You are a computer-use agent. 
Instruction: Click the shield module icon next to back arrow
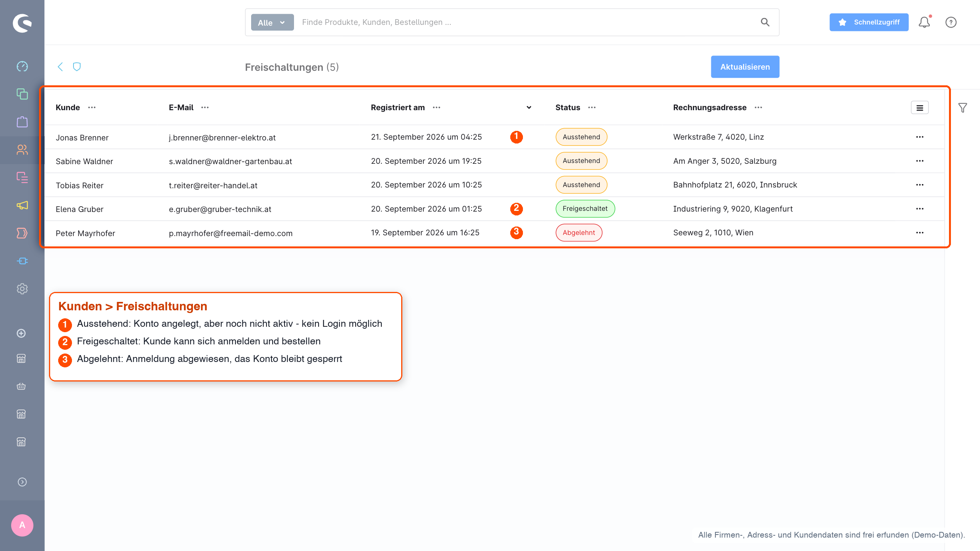pyautogui.click(x=77, y=67)
